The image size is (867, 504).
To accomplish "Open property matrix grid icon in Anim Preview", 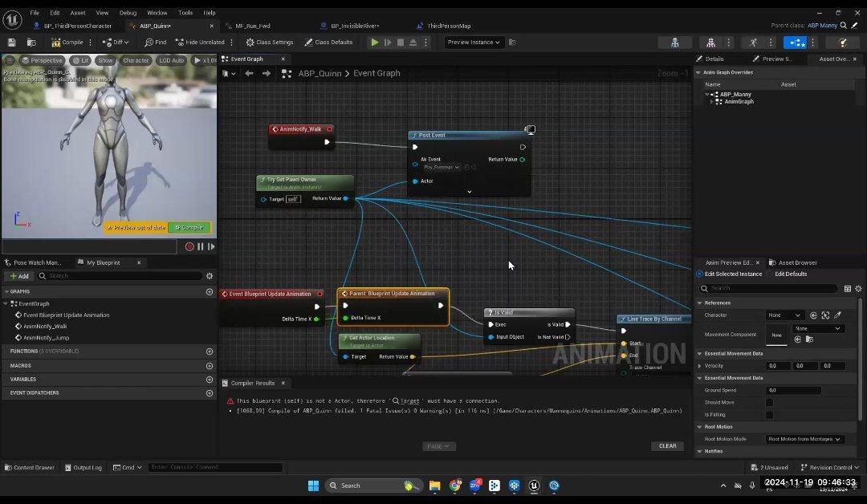I will 848,288.
